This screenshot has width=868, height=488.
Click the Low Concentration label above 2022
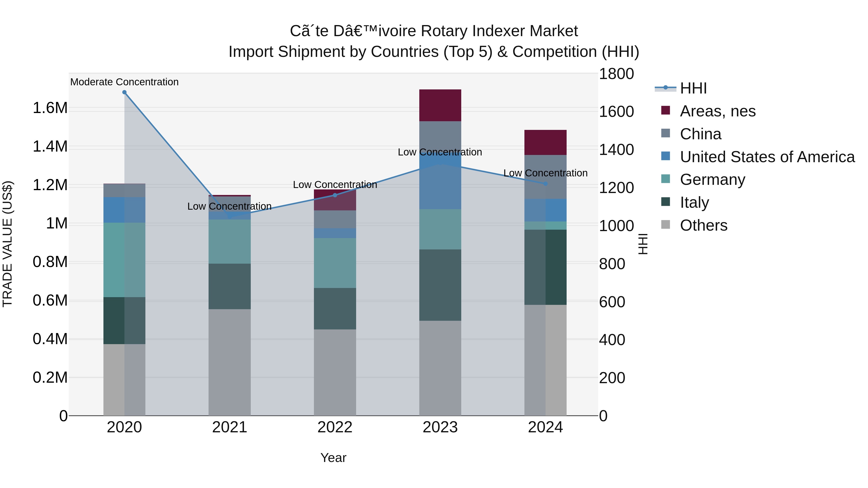(x=335, y=185)
